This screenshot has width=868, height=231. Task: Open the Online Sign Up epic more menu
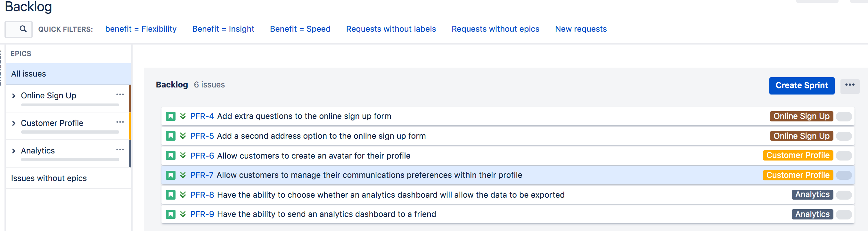(120, 95)
